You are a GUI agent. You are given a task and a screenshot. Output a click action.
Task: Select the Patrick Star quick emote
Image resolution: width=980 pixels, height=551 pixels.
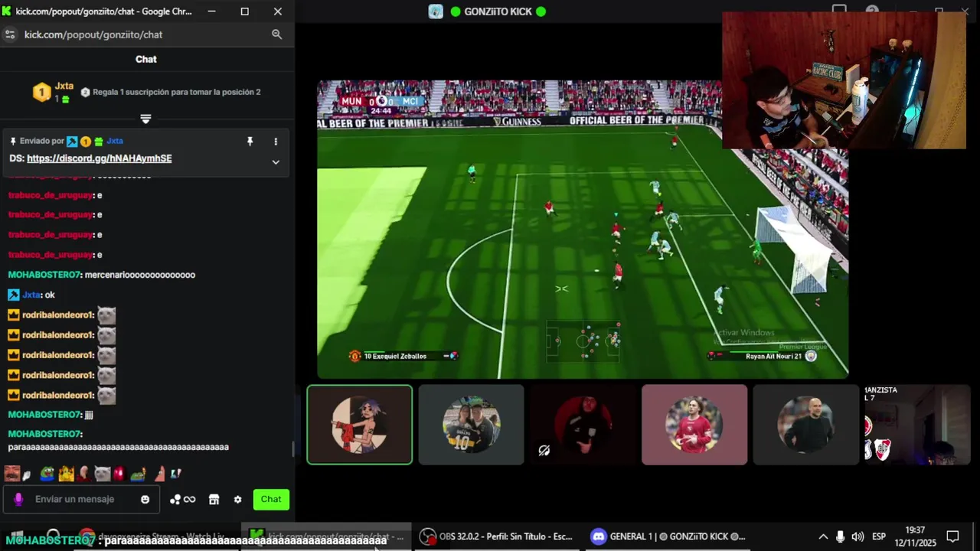(159, 474)
